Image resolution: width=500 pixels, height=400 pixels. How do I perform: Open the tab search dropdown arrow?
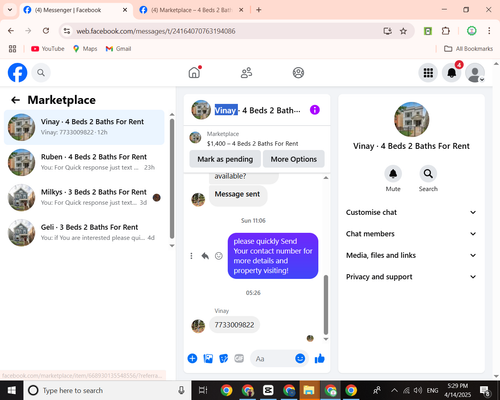point(10,10)
